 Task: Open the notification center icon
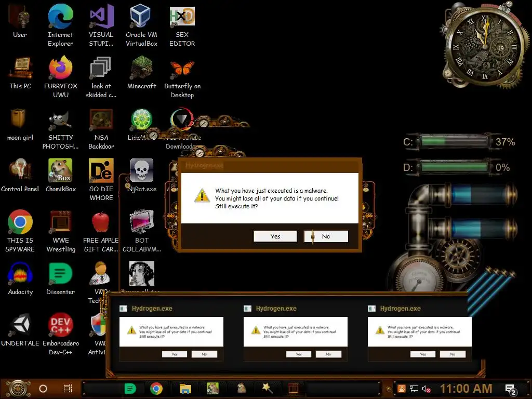click(x=511, y=389)
